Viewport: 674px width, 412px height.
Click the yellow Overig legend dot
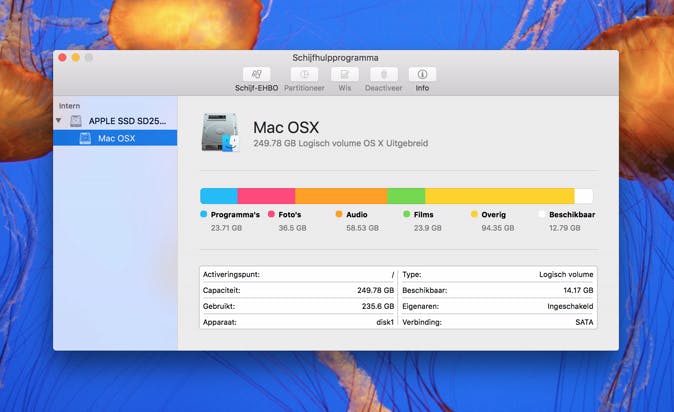pyautogui.click(x=474, y=214)
